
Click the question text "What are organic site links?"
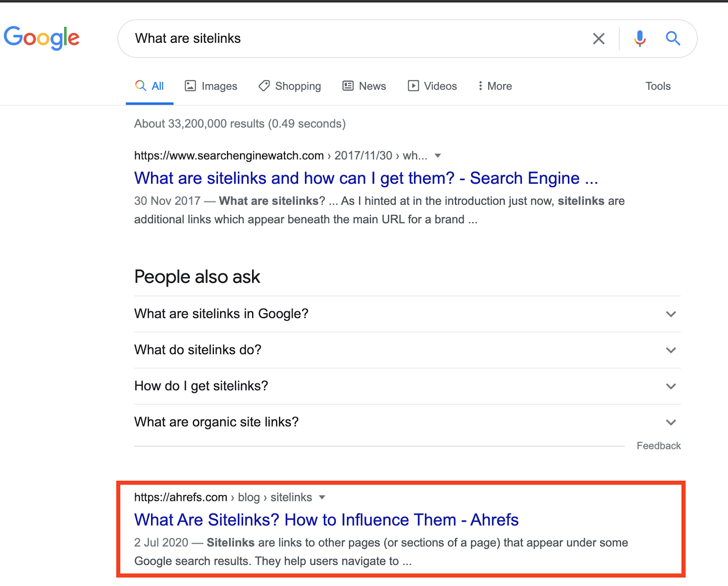tap(217, 422)
